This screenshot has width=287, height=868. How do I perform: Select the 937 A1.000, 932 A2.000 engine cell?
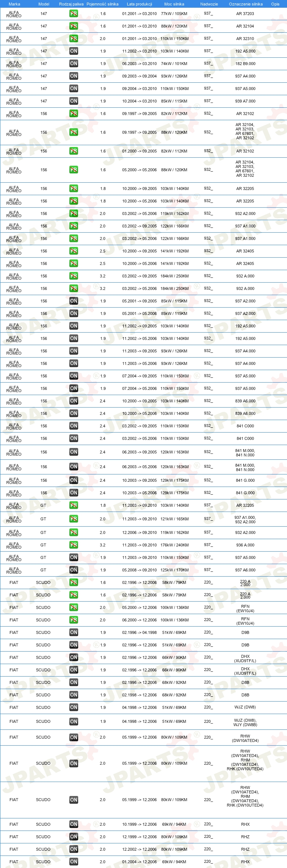tap(245, 519)
